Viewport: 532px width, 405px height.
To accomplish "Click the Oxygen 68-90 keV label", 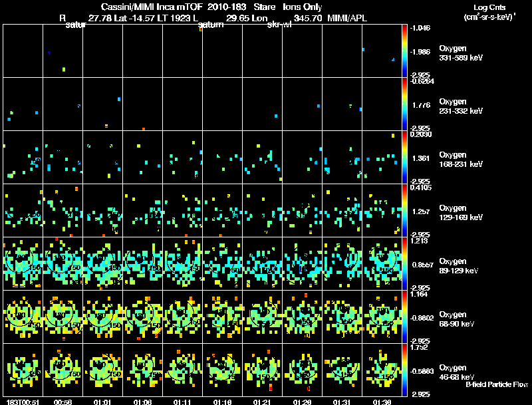I will [x=458, y=319].
